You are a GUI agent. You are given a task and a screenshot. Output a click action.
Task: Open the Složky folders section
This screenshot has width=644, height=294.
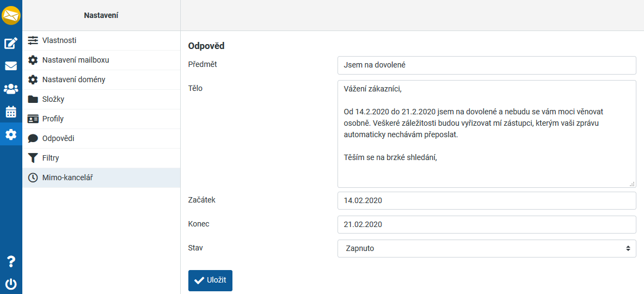click(53, 99)
